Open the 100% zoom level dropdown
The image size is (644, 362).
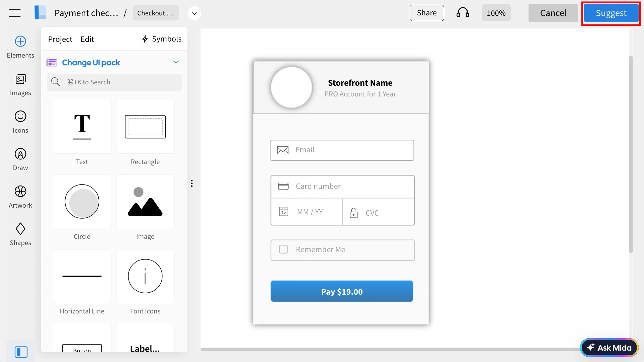(496, 13)
